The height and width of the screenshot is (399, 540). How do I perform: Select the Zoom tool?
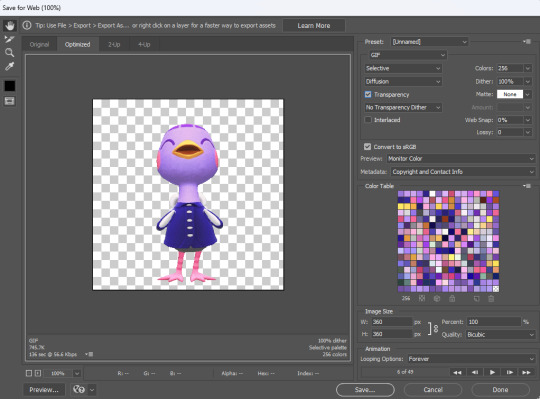point(10,52)
